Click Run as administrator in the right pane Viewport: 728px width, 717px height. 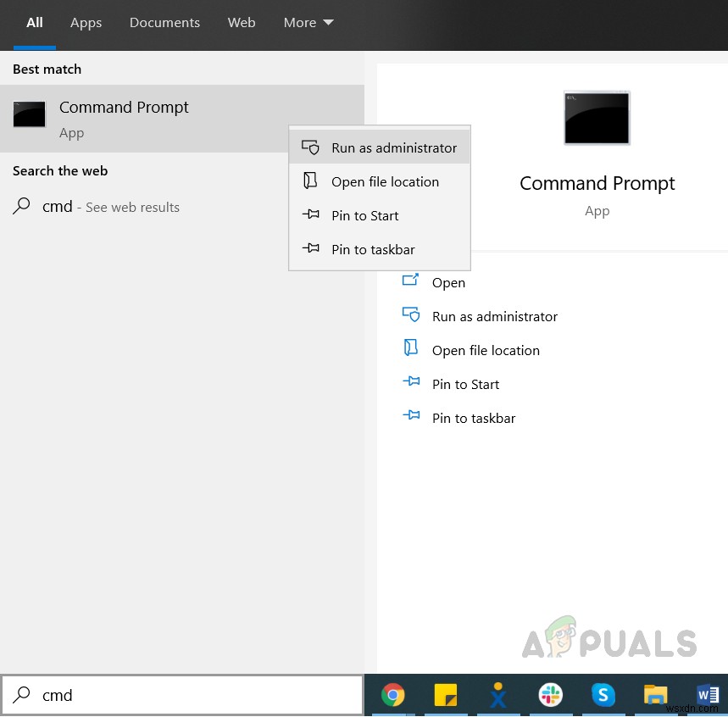494,317
